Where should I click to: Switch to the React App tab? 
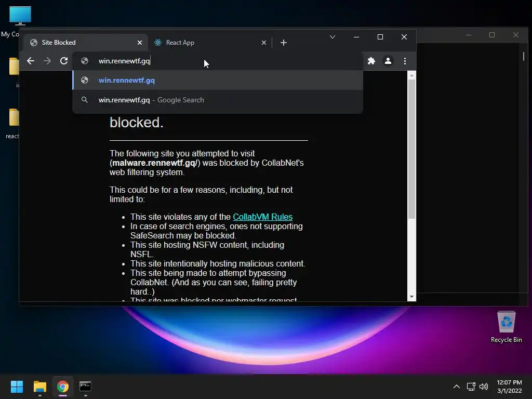210,43
